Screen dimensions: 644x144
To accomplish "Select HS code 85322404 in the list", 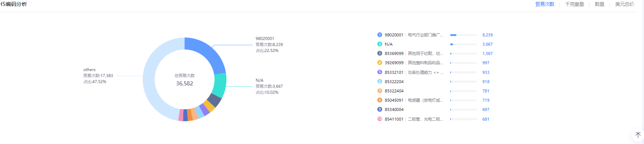I will coord(394,91).
